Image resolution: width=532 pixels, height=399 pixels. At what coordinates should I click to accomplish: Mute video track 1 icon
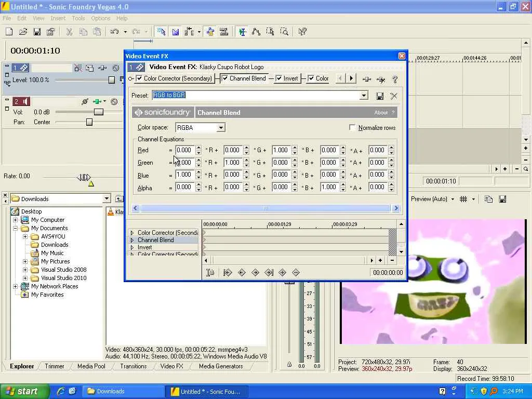[x=115, y=68]
